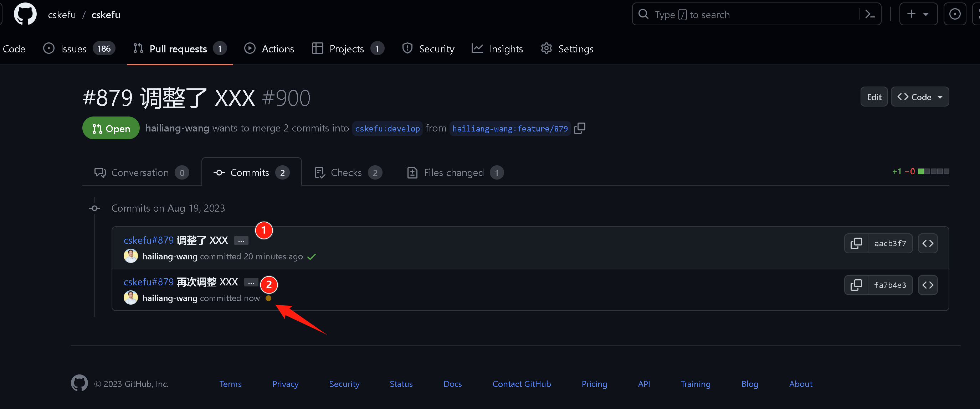Open commit title 再次调整 XXX
Viewport: 980px width, 409px height.
pos(207,282)
